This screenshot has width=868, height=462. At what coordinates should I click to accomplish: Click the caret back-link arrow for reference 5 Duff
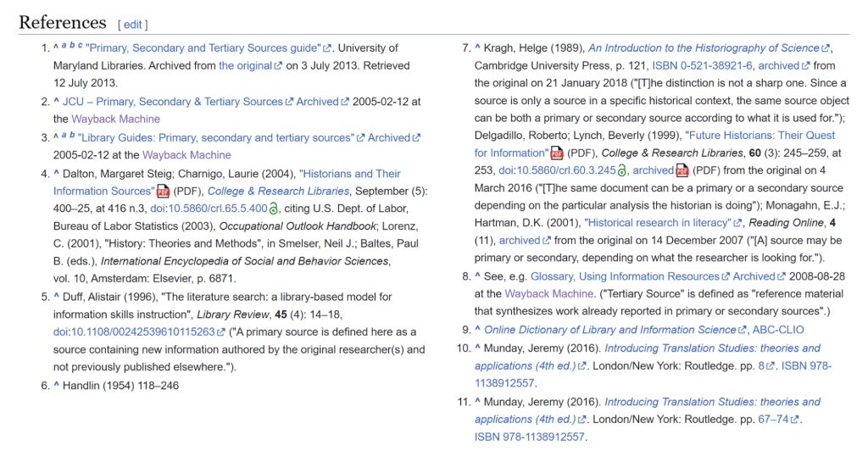pyautogui.click(x=57, y=297)
